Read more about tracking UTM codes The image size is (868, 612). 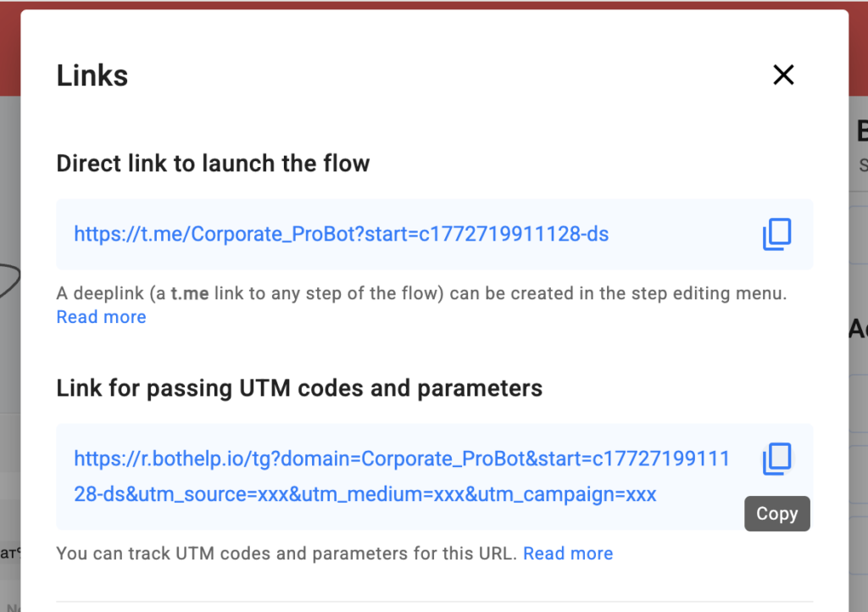pyautogui.click(x=568, y=554)
